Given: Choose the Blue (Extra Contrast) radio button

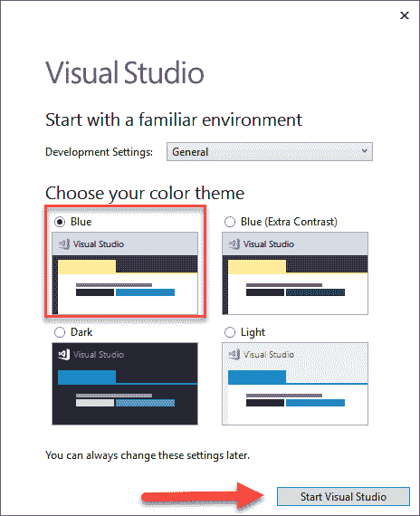Looking at the screenshot, I should pos(230,222).
